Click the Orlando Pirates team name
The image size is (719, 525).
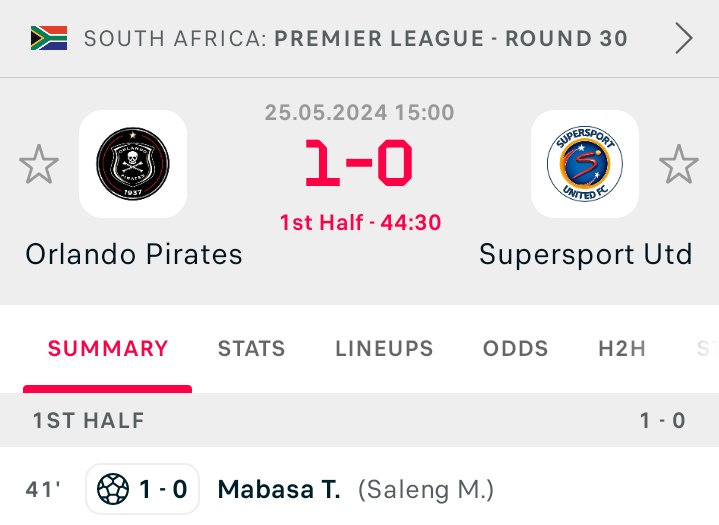click(134, 254)
